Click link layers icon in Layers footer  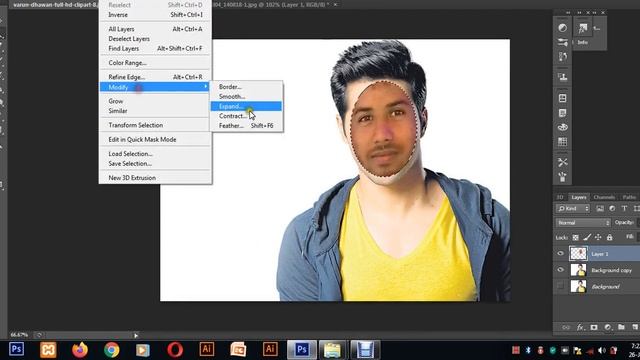[x=566, y=327]
